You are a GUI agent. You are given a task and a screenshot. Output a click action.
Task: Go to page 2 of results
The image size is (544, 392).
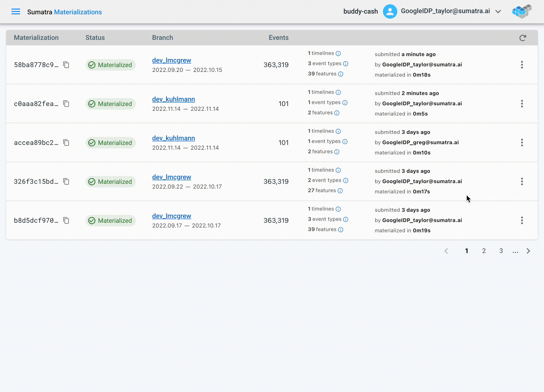tap(484, 251)
